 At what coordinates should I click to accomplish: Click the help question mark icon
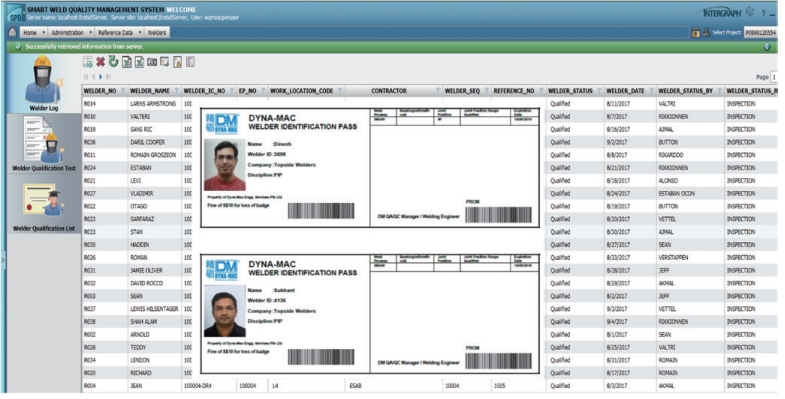763,14
